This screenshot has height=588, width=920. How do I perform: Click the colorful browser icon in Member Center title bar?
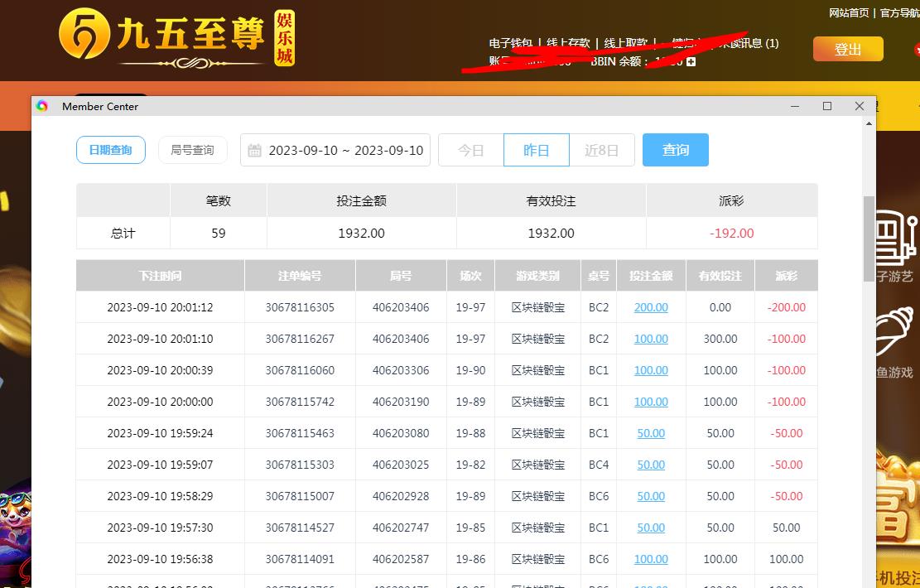pyautogui.click(x=43, y=106)
